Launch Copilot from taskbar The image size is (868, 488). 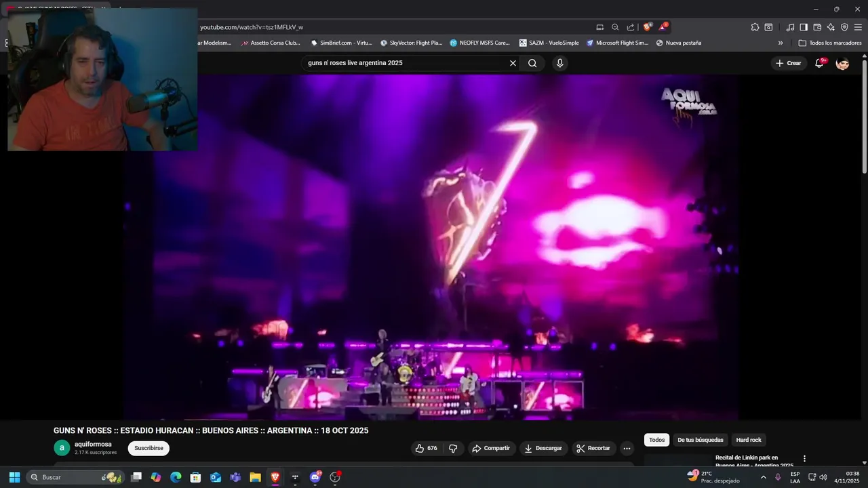point(156,477)
